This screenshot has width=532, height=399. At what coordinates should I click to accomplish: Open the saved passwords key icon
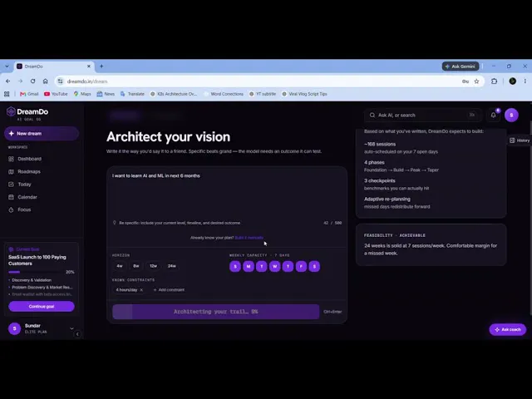465,81
